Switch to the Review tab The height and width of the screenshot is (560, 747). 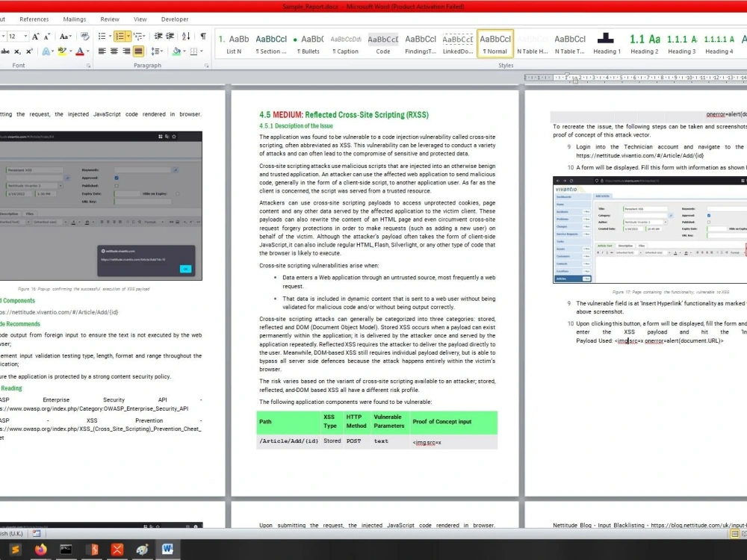pyautogui.click(x=110, y=19)
